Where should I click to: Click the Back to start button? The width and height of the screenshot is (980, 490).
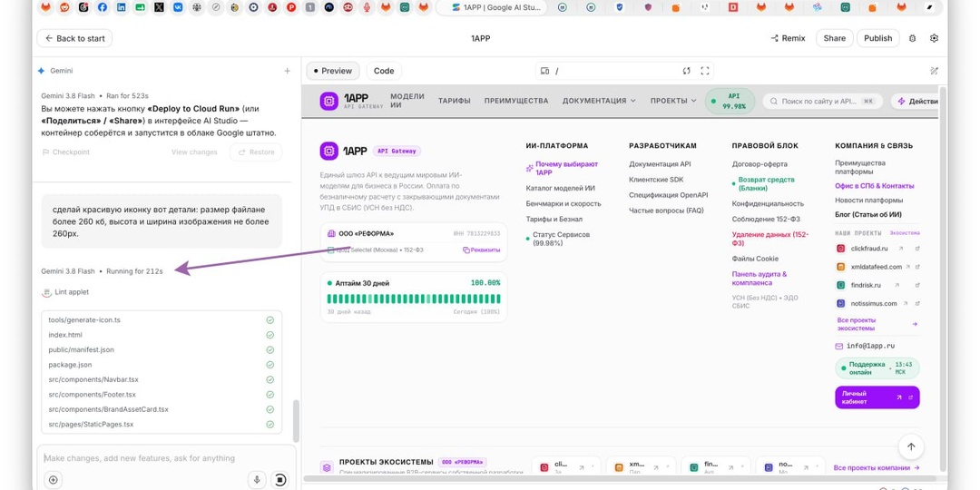click(x=74, y=38)
